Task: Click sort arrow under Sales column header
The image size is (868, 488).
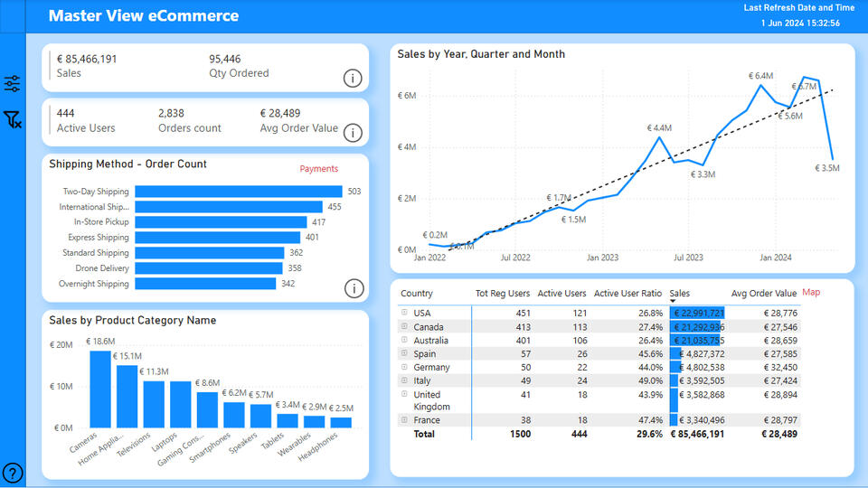Action: [674, 302]
